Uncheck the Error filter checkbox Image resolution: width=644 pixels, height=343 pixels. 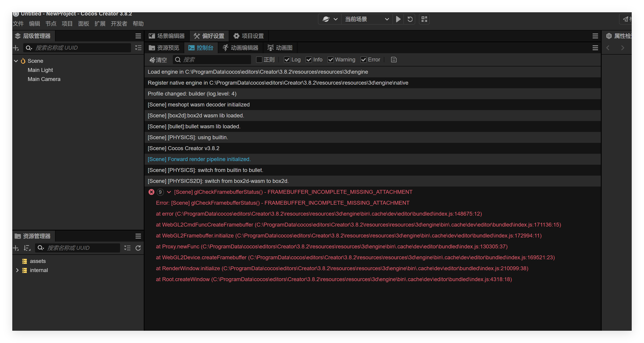(x=363, y=60)
